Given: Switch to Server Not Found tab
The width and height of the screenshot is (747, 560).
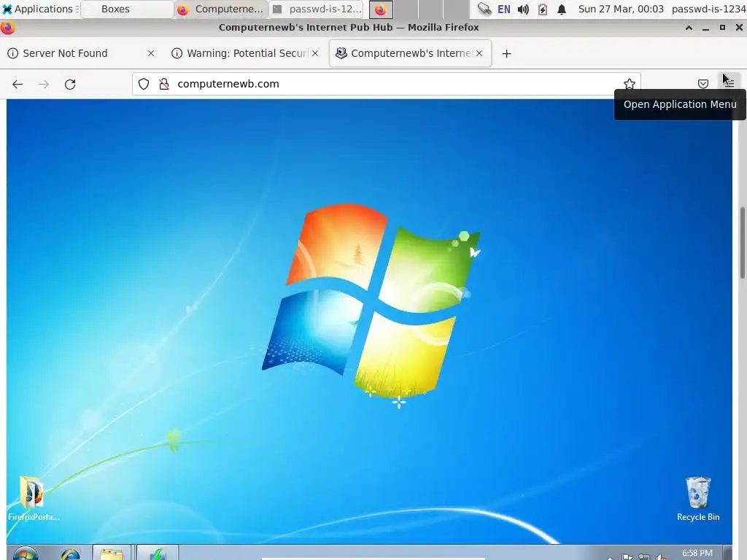Looking at the screenshot, I should [82, 53].
